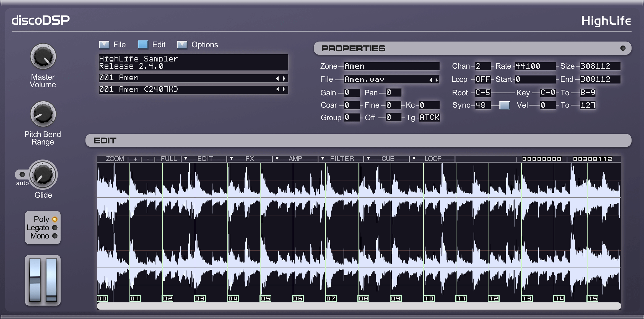Go to previous program with left arrow on '001 Amen' row
This screenshot has height=319, width=644.
[277, 78]
